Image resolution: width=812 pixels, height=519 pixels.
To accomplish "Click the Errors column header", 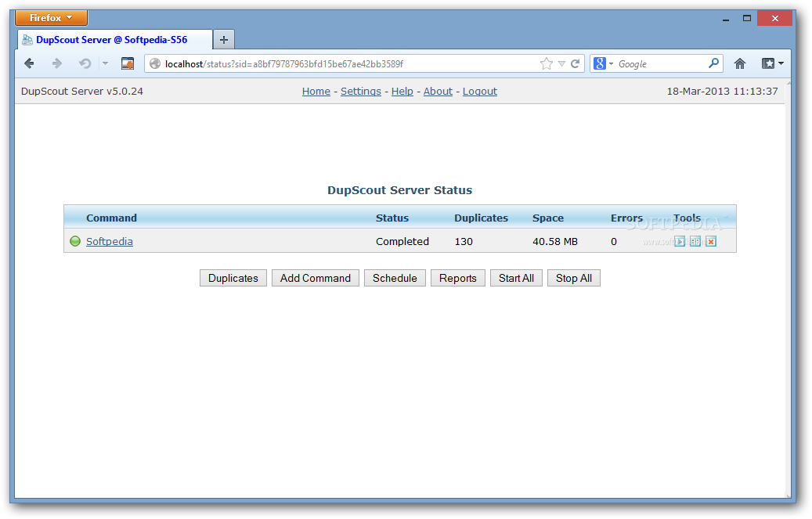I will [x=626, y=218].
